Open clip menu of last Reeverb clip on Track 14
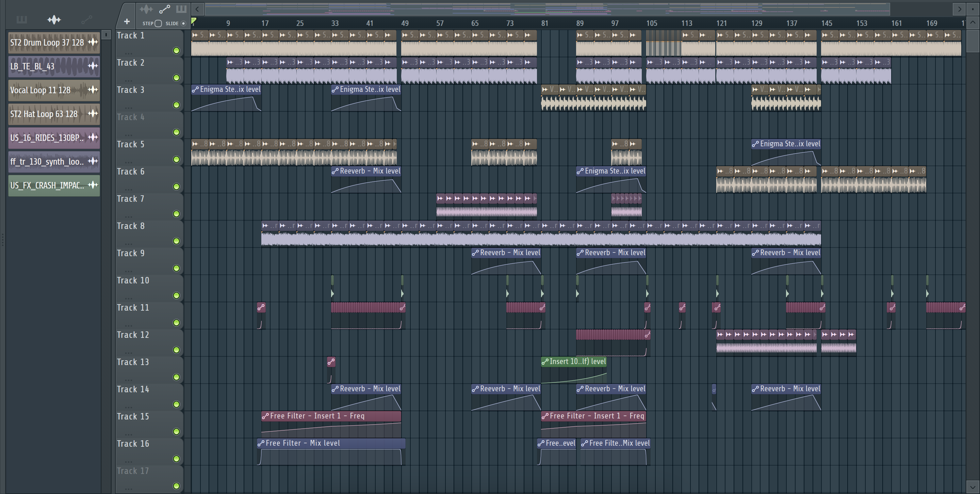 pyautogui.click(x=755, y=389)
